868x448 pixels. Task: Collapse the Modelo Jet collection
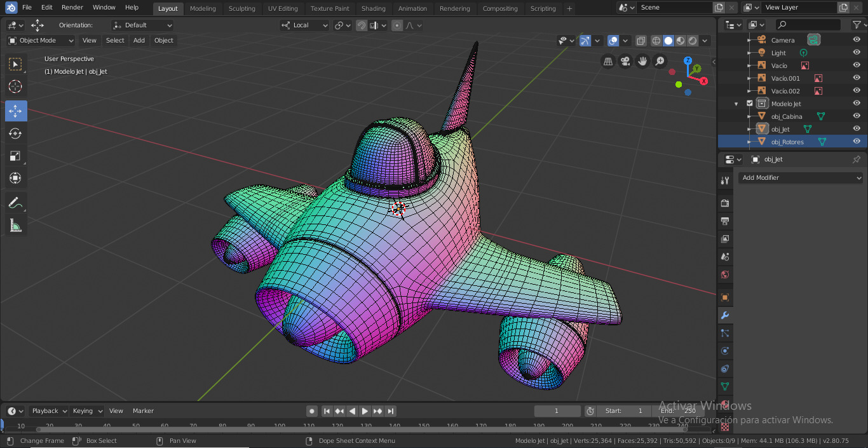(736, 104)
